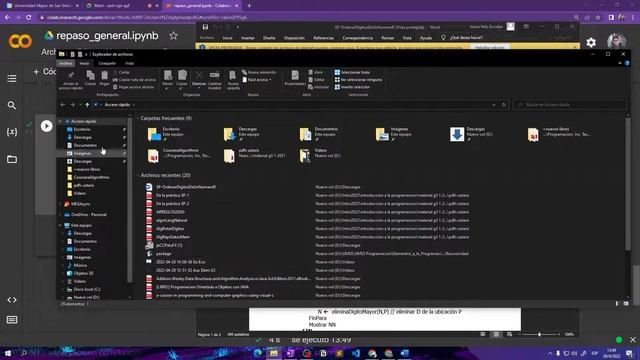Click the 'Mover a' icon in Organizar group

tap(168, 75)
